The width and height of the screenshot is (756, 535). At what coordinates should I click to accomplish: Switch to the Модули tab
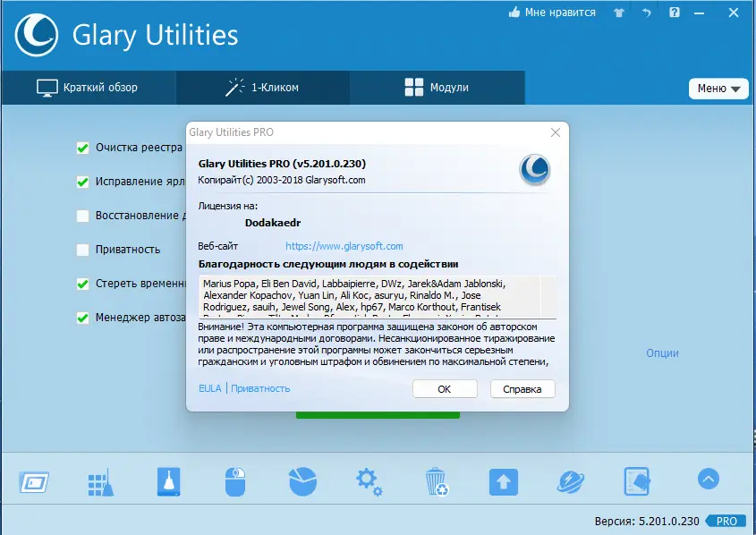pos(437,87)
